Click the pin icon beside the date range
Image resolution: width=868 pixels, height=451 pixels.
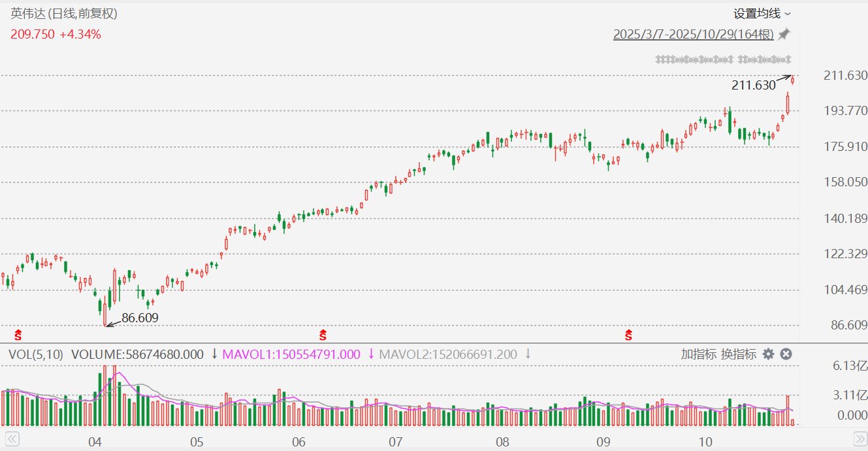pos(784,34)
